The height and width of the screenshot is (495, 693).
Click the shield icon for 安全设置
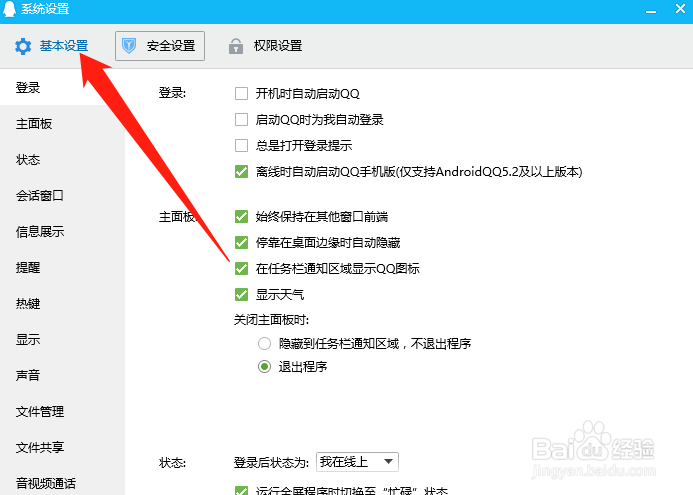point(129,46)
